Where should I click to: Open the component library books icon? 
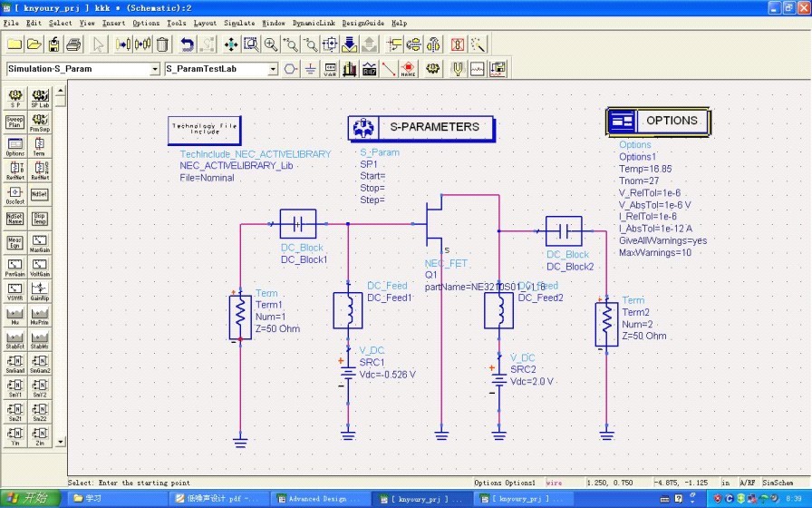pyautogui.click(x=350, y=69)
